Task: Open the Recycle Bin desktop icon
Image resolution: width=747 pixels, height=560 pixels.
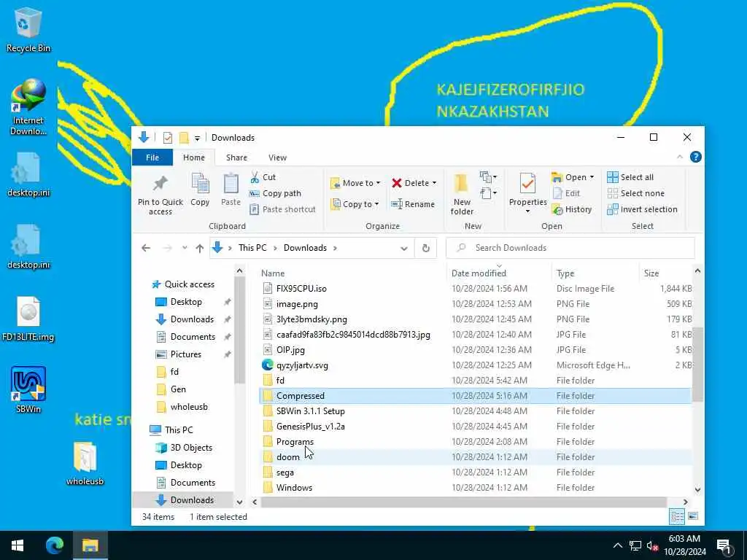Action: coord(28,31)
